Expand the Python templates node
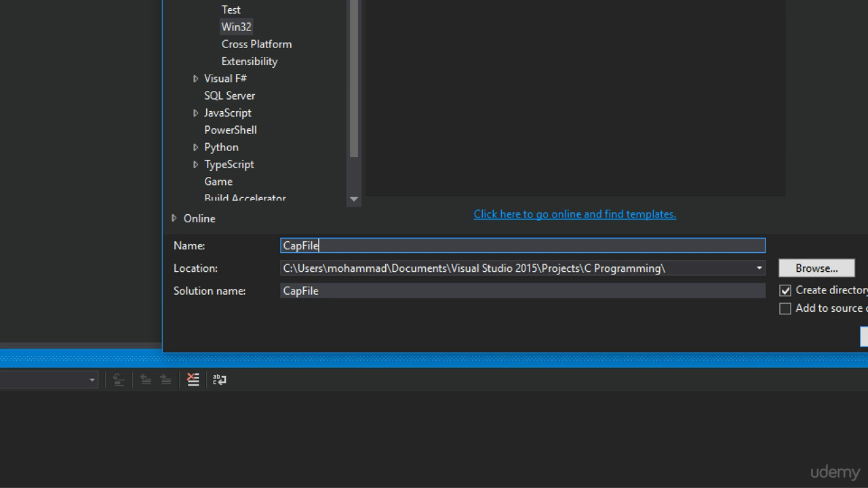 click(196, 147)
